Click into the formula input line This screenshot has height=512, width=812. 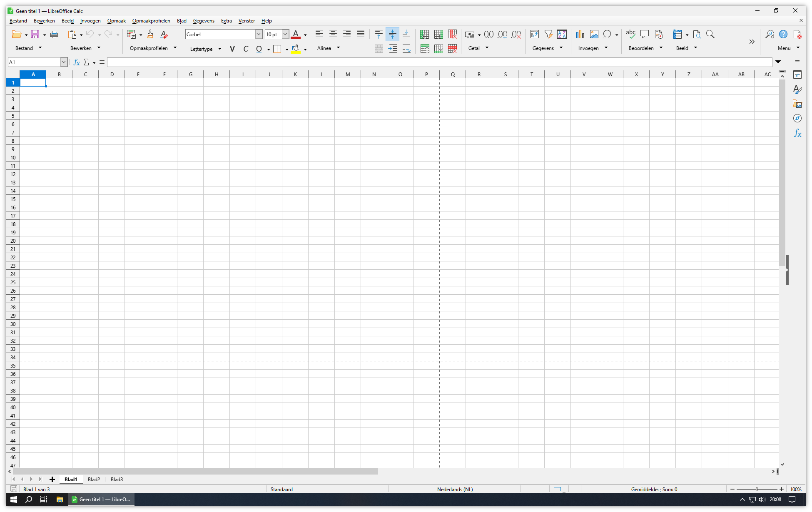click(x=439, y=62)
